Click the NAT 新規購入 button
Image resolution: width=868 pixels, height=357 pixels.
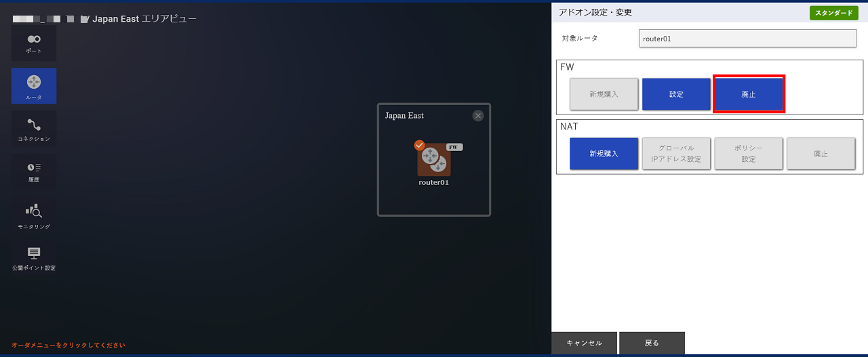point(604,154)
